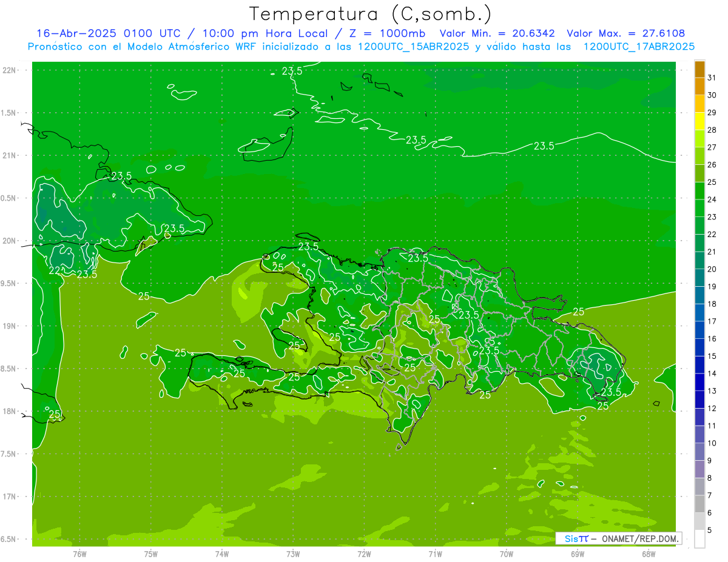Click the 69W longitude axis label
This screenshot has height=562, width=728.
point(577,554)
